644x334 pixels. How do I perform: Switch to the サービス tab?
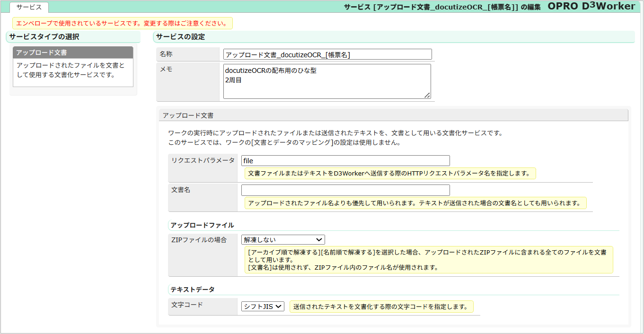pyautogui.click(x=29, y=8)
